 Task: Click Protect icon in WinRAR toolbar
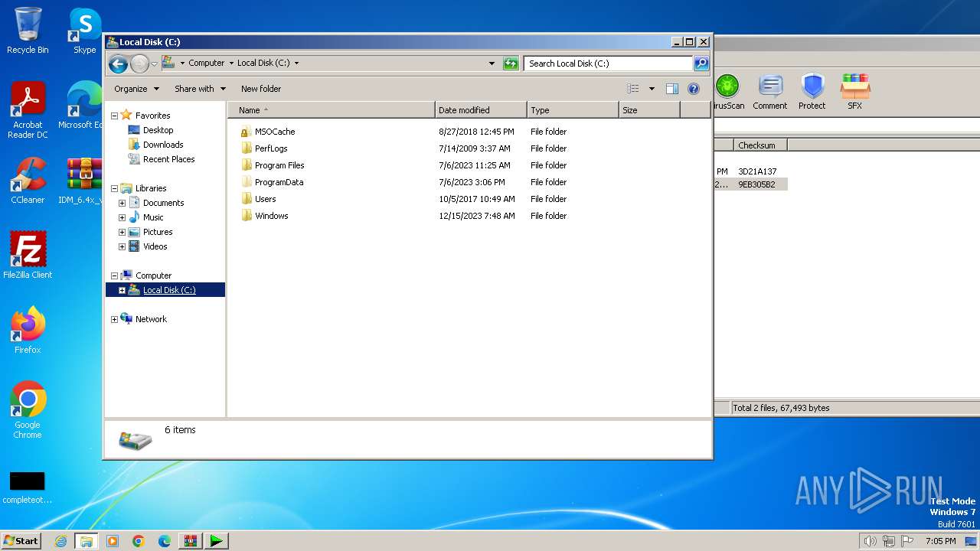pyautogui.click(x=812, y=92)
